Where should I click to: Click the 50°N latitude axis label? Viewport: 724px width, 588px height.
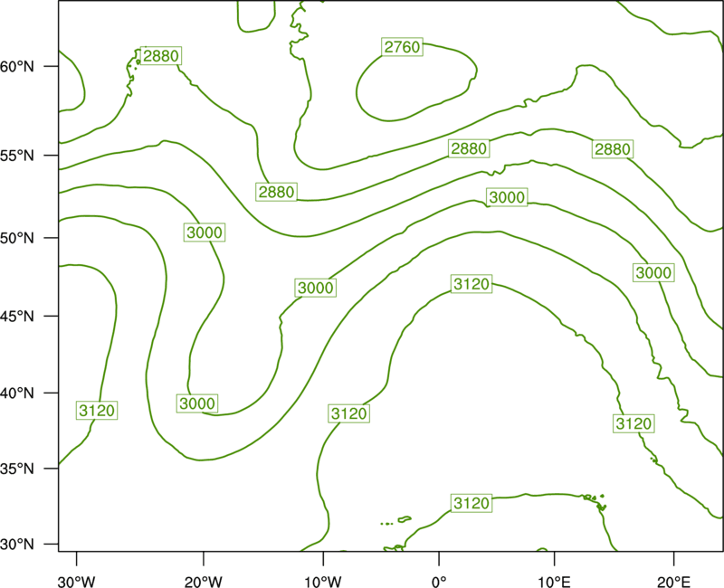pyautogui.click(x=17, y=238)
